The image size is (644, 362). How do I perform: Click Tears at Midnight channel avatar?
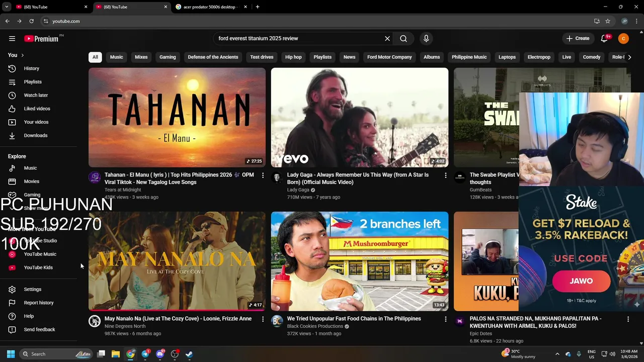coord(95,177)
